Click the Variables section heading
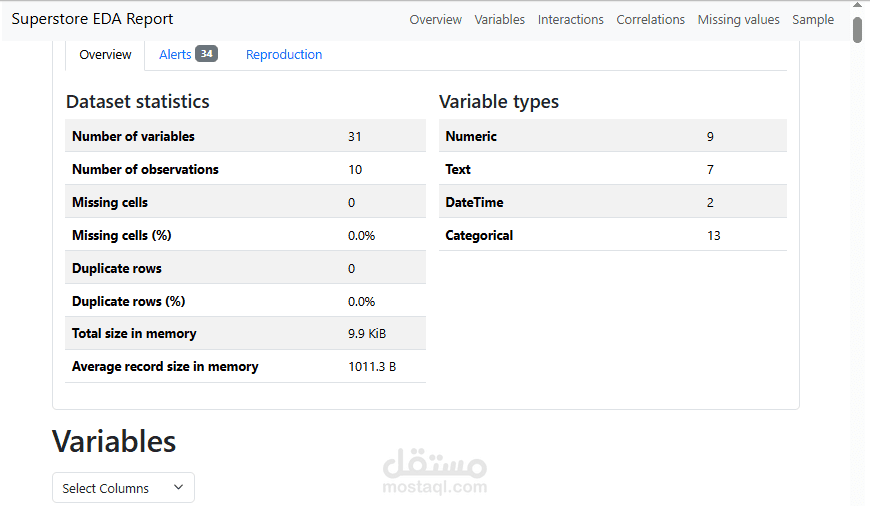 [x=114, y=441]
